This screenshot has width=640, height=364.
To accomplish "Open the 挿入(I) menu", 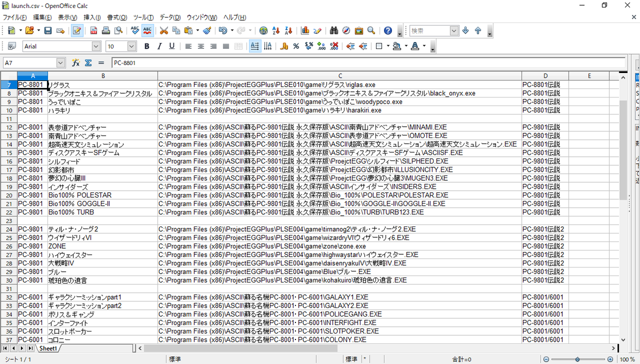I will (92, 18).
